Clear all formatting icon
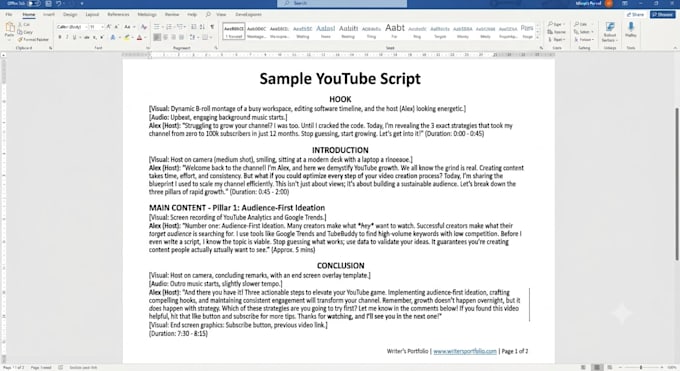 point(144,27)
